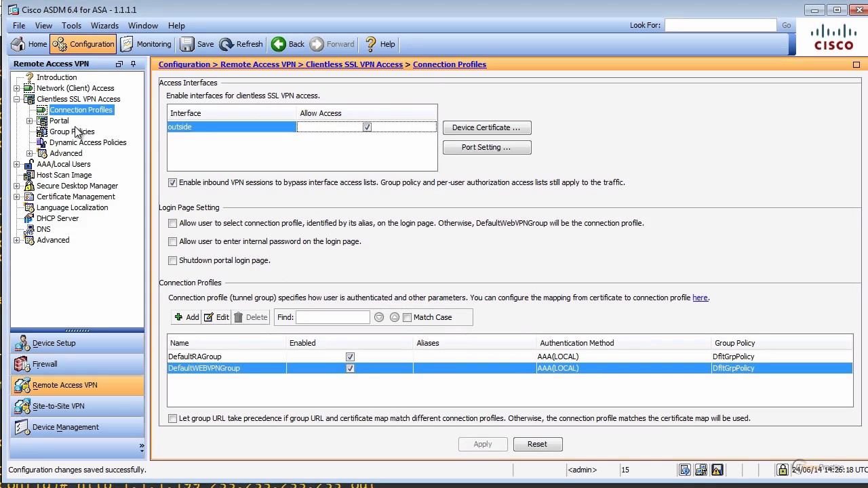The height and width of the screenshot is (488, 868).
Task: Select DHCP Server in tree
Action: pos(57,218)
